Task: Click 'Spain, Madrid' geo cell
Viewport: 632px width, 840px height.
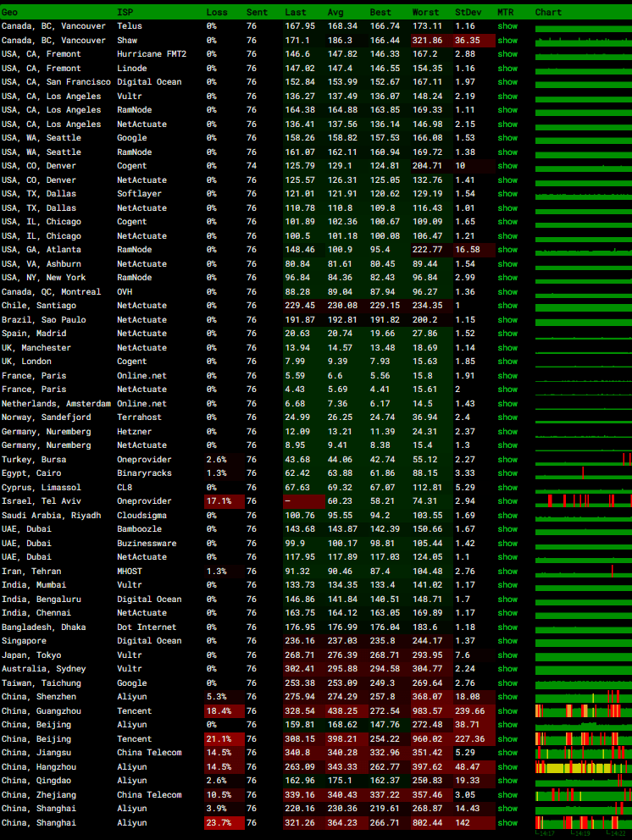Action: [34, 334]
